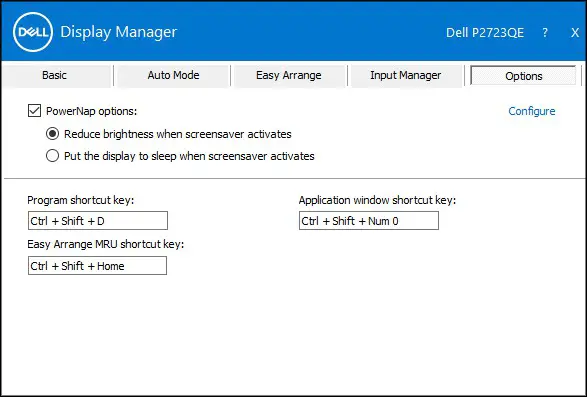Go to the Easy Arrange tab

click(289, 75)
